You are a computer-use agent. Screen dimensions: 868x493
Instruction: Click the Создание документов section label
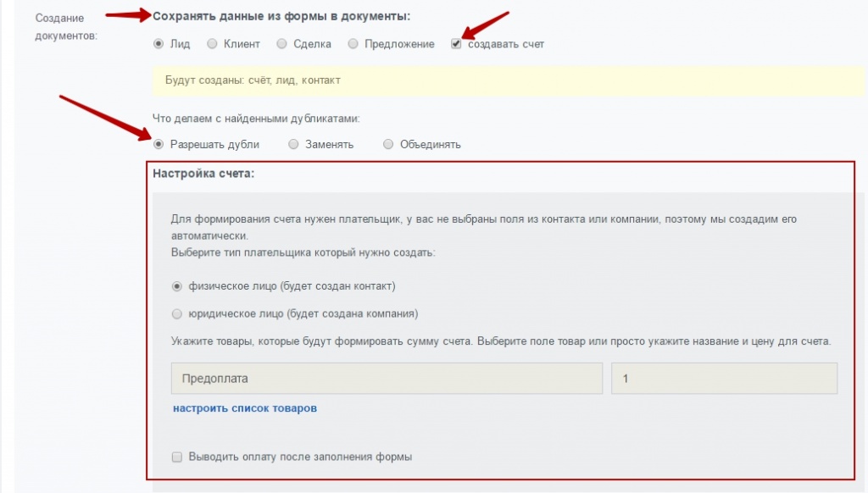[66, 26]
